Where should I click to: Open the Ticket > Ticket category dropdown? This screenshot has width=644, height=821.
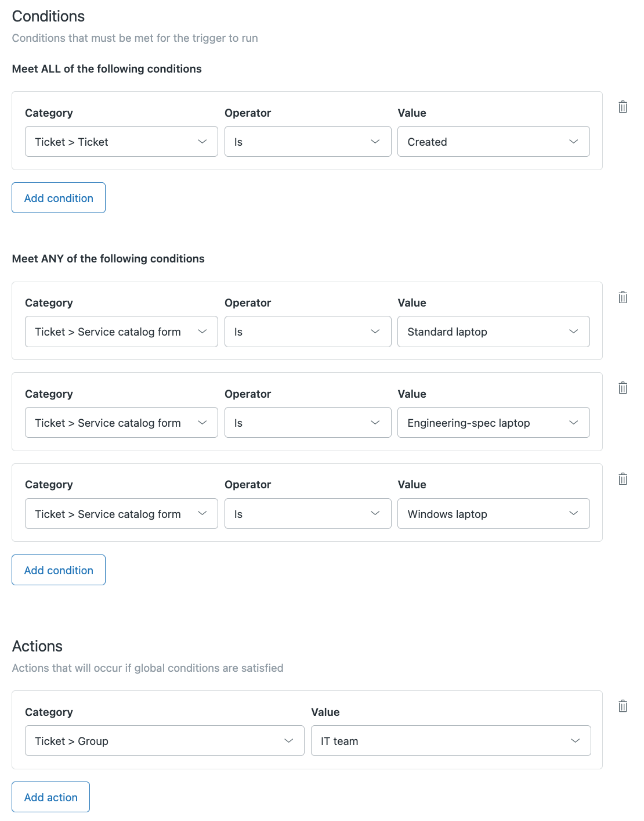121,142
